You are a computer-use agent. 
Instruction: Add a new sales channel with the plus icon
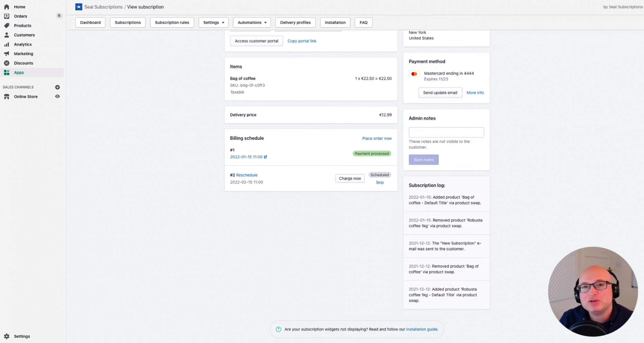coord(57,87)
